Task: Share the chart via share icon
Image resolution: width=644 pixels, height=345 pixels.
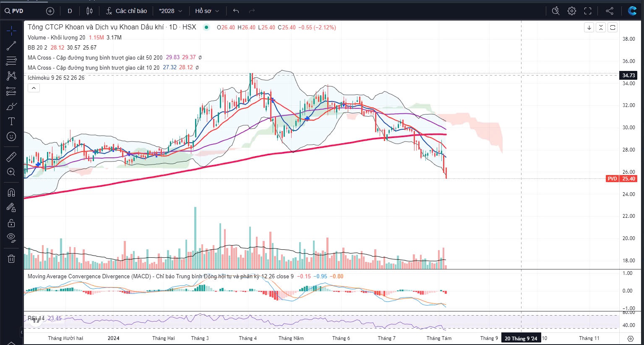Action: point(610,11)
